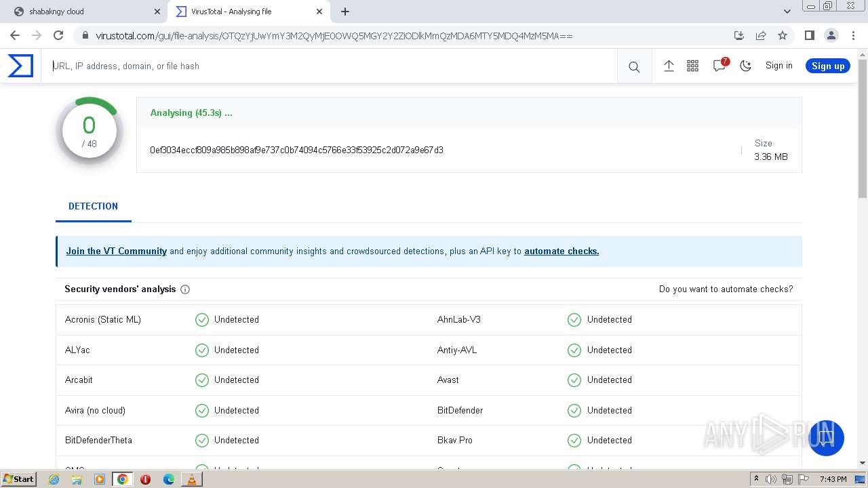Open the notifications speech bubble icon
This screenshot has width=868, height=488.
coord(719,66)
